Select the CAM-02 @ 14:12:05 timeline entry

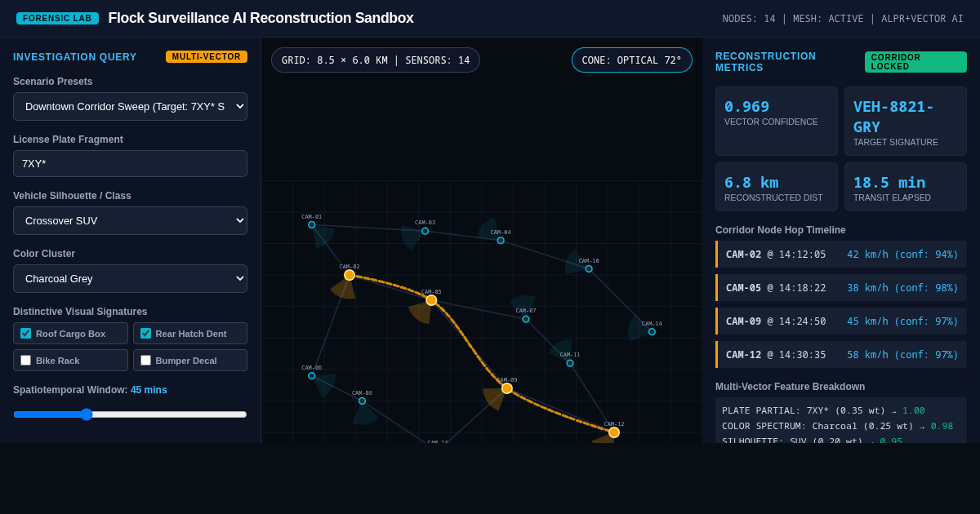coord(841,254)
